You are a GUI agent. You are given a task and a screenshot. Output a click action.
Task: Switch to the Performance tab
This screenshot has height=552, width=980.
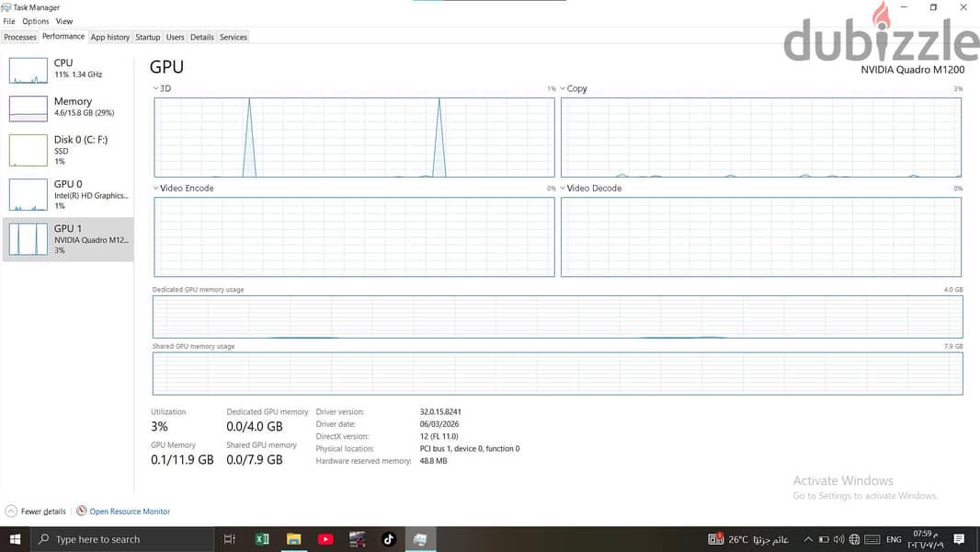(x=63, y=37)
